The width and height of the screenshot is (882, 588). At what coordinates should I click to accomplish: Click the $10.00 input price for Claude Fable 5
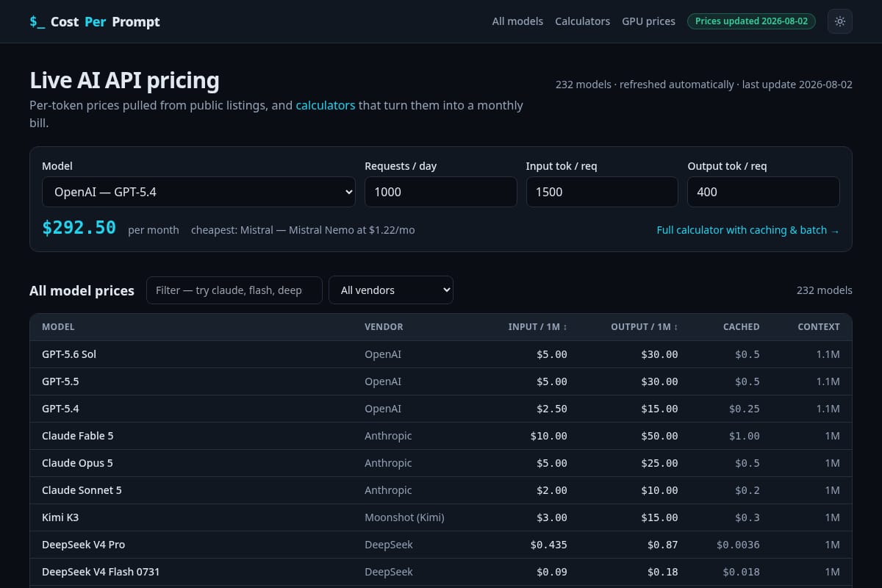[548, 436]
